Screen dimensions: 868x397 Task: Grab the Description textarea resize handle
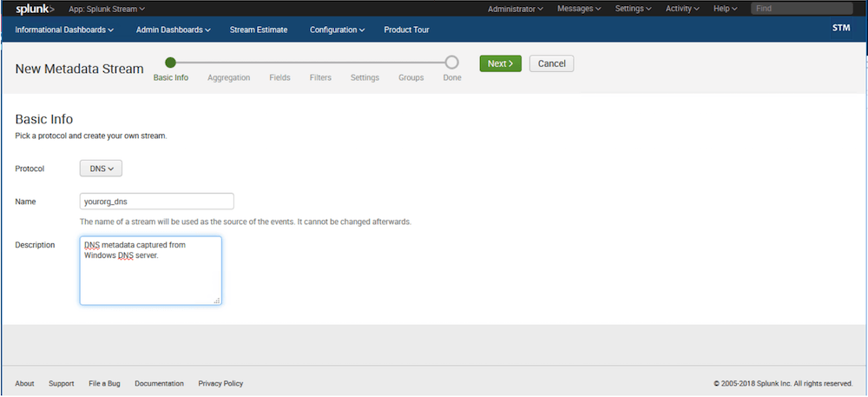(217, 301)
